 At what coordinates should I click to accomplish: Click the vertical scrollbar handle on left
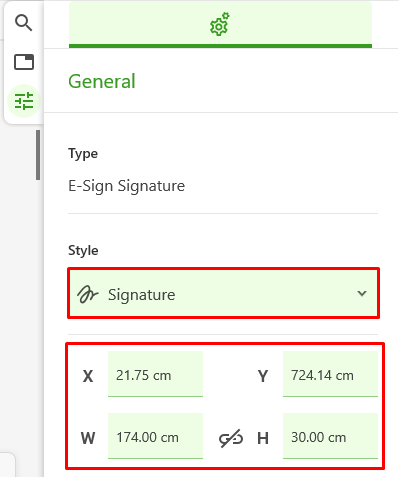click(x=38, y=155)
